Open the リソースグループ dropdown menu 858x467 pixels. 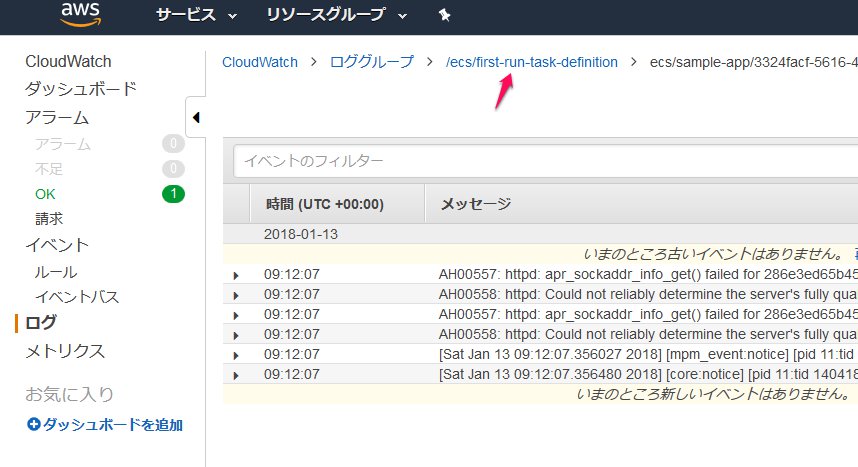point(337,16)
